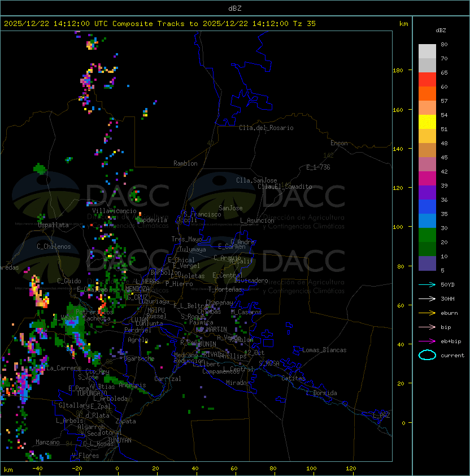470x476 pixels.
Task: Click the 'Divisadero' map label
Action: (x=251, y=280)
